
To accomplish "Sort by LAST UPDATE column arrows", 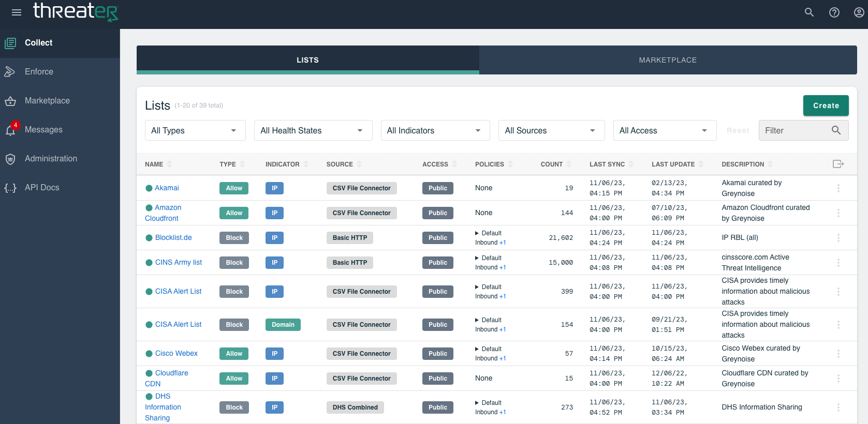I will 701,164.
